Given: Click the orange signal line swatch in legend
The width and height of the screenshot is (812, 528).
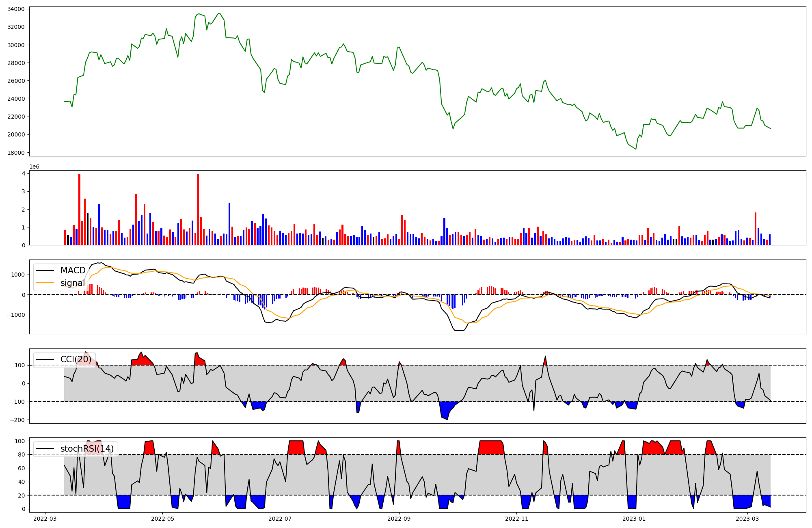Looking at the screenshot, I should [x=45, y=283].
